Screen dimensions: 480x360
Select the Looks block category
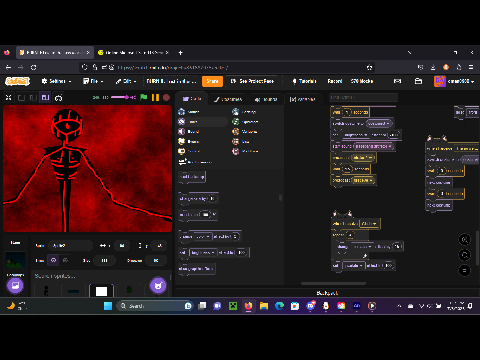point(189,122)
